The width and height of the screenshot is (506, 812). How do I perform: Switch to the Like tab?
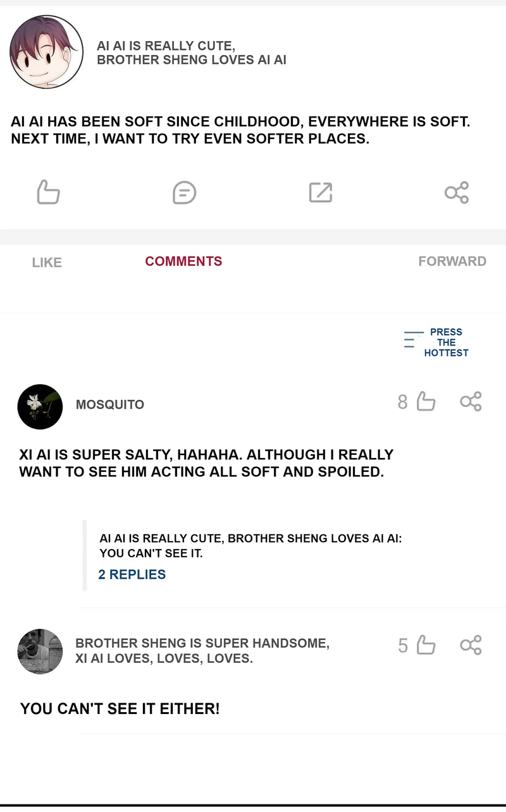click(47, 262)
